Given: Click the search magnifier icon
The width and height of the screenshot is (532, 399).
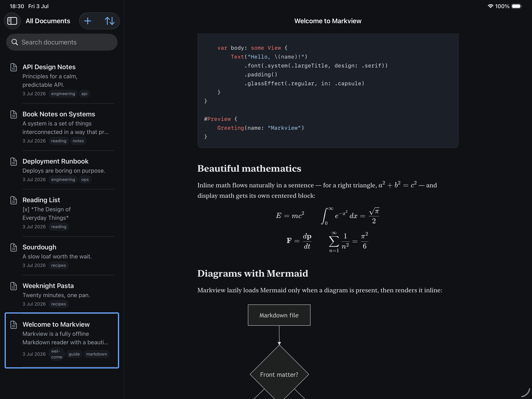Looking at the screenshot, I should [x=15, y=42].
